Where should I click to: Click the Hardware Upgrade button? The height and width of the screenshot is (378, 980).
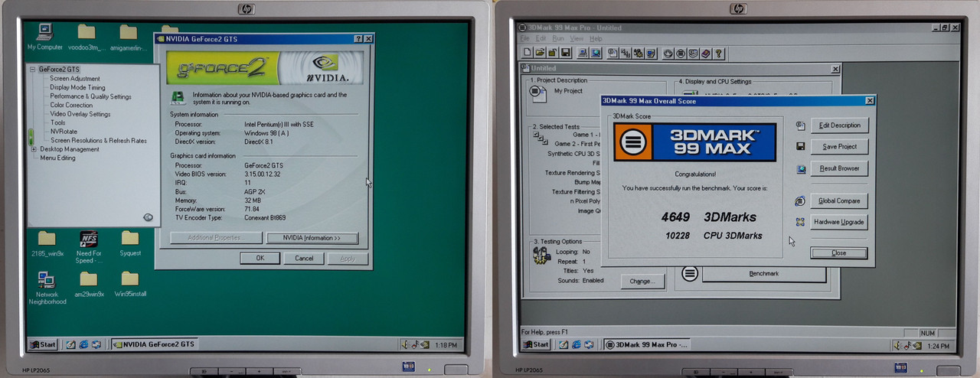click(x=839, y=222)
